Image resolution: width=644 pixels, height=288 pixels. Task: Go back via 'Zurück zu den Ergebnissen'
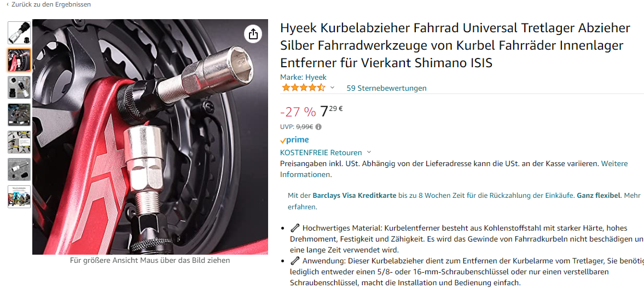49,4
